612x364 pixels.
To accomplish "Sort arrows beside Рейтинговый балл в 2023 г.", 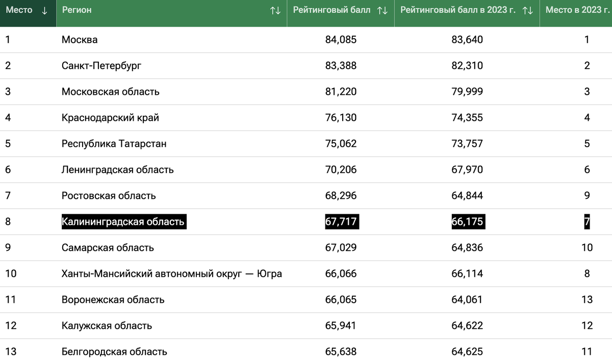I will pyautogui.click(x=528, y=10).
